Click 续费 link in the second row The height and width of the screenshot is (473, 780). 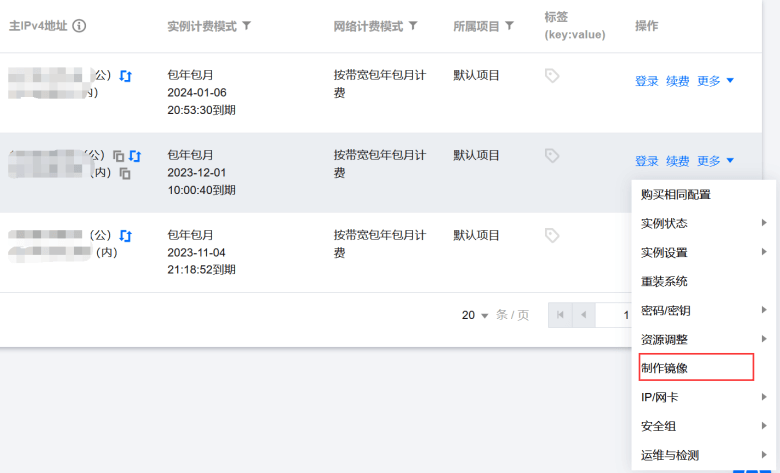[x=678, y=161]
